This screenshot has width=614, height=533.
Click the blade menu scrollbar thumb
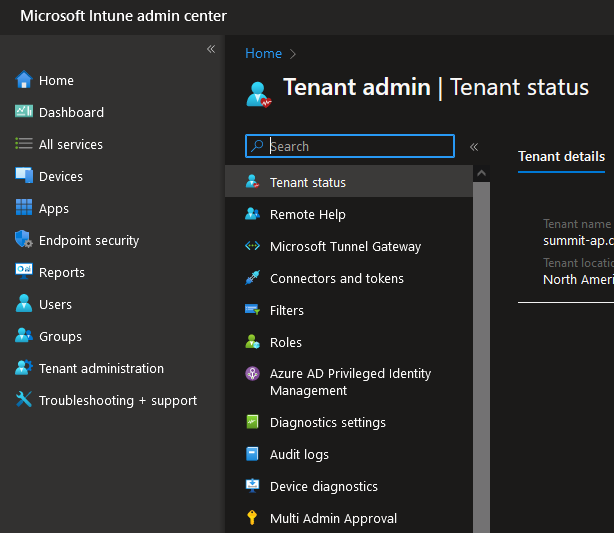coord(482,357)
